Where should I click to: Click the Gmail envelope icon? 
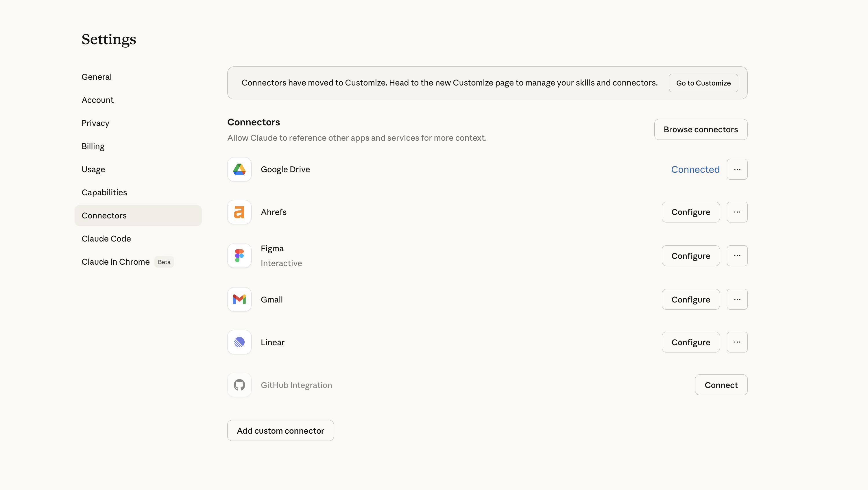tap(239, 299)
